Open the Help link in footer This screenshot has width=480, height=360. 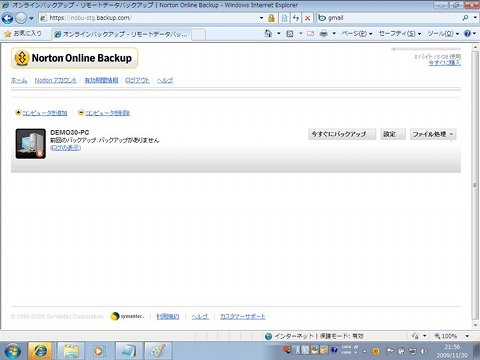[200, 316]
